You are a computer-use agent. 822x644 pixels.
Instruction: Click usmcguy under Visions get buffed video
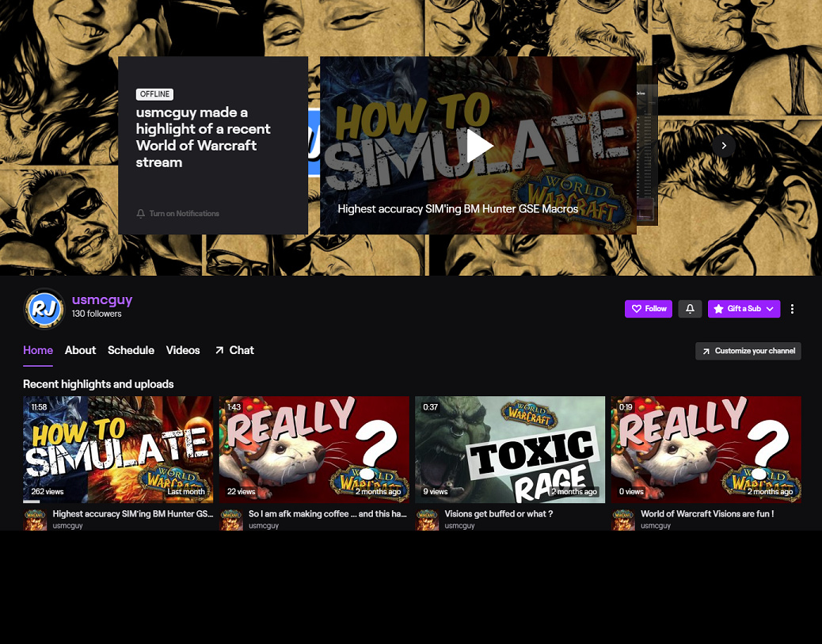[x=460, y=525]
